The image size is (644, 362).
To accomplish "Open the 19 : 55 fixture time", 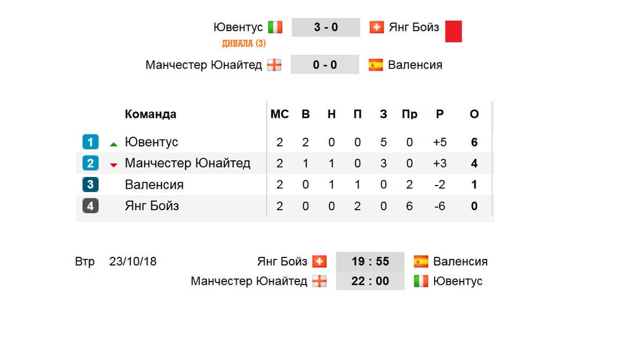I will 370,262.
